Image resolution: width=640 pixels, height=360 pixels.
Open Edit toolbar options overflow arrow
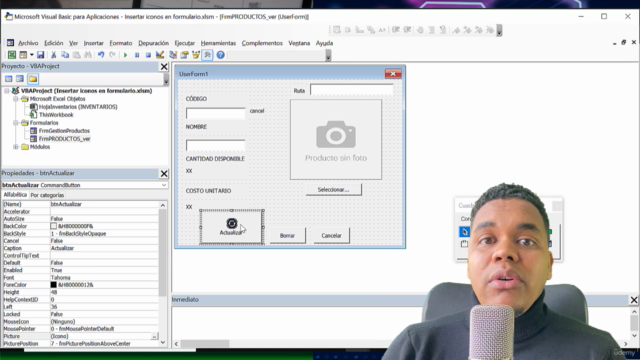tap(499, 31)
